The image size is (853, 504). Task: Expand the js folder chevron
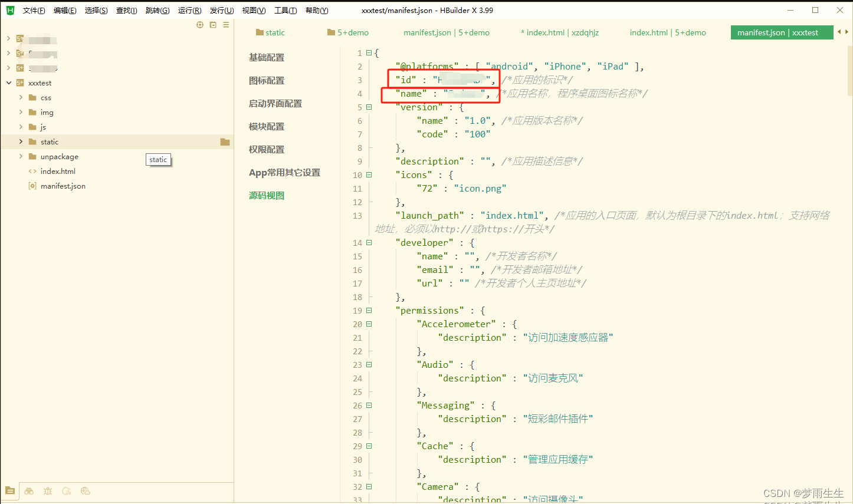[21, 127]
